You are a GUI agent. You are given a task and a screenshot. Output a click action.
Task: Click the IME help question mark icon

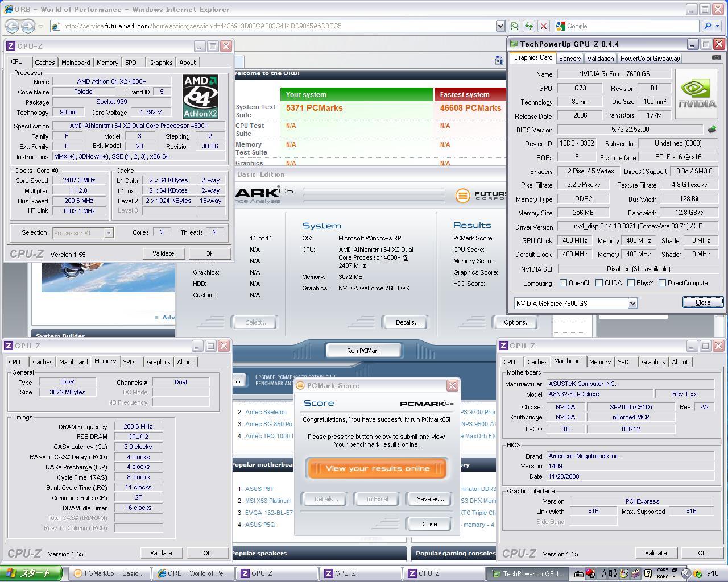coord(647,573)
